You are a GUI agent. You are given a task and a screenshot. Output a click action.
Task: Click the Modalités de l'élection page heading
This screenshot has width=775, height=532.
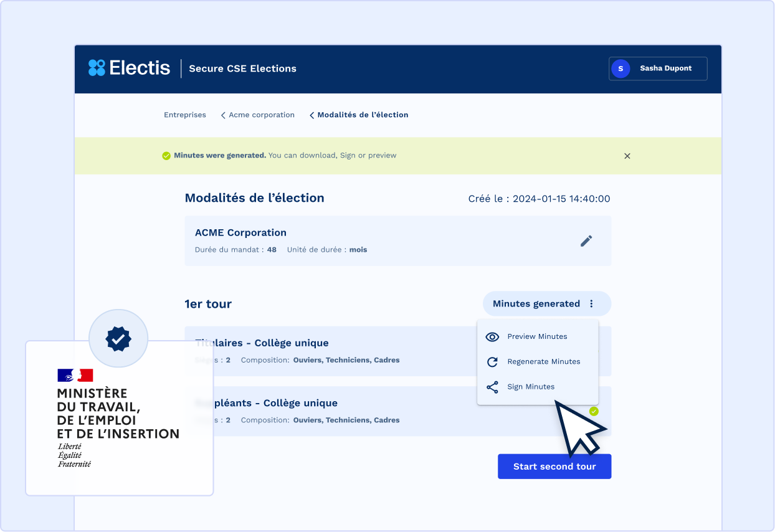point(254,198)
